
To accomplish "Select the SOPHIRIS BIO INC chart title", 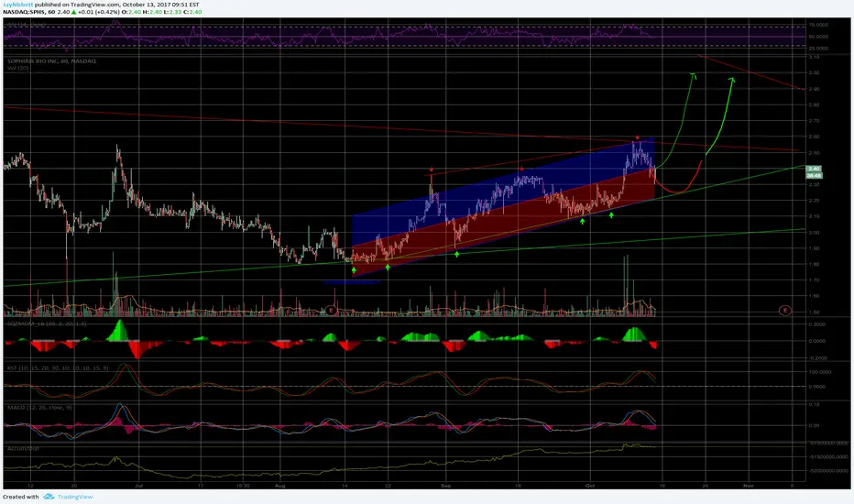I will [51, 61].
